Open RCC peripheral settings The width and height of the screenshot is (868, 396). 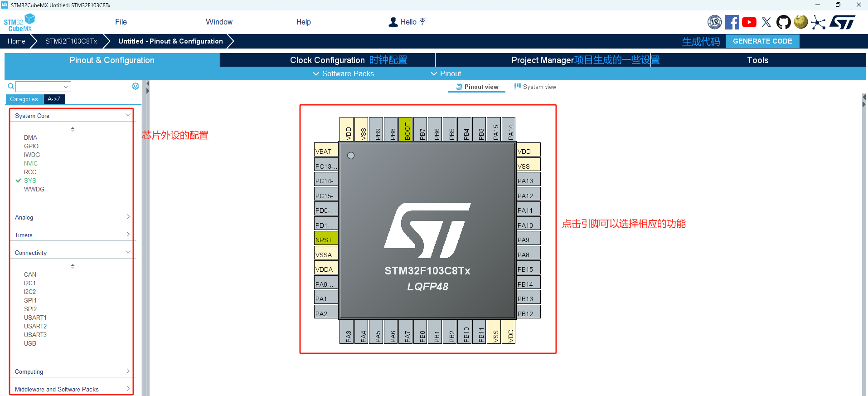click(x=30, y=172)
